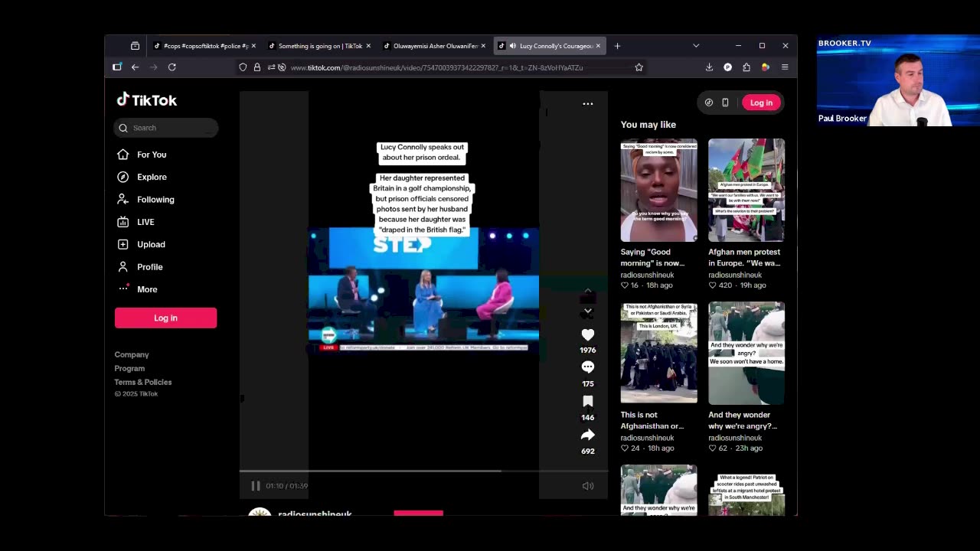Seek along the video progress bar
The image size is (980, 551).
pyautogui.click(x=423, y=471)
